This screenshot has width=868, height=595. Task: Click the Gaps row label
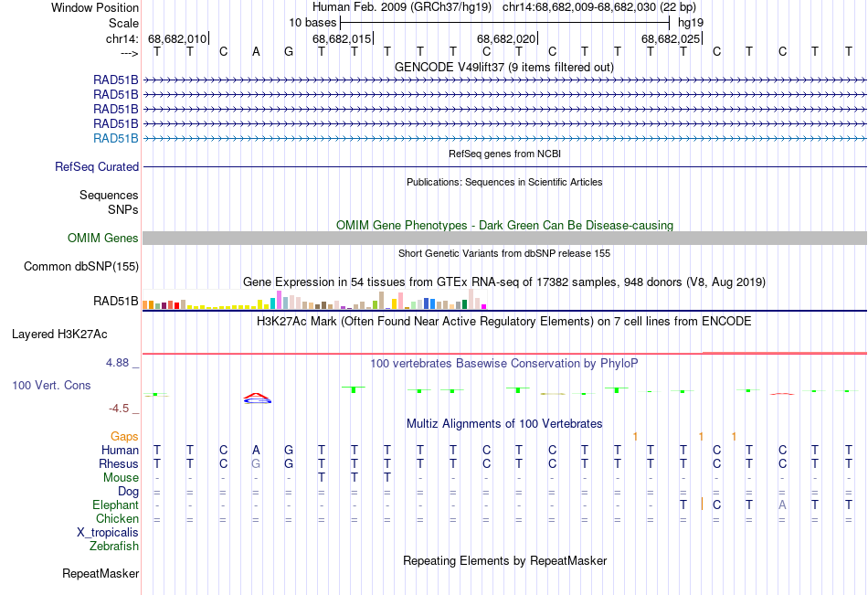pos(124,437)
